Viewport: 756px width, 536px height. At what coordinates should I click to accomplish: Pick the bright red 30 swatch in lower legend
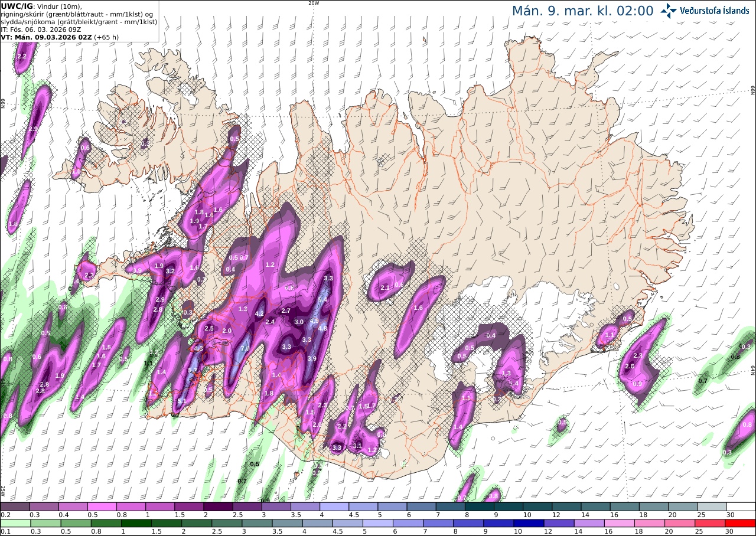coord(741,523)
